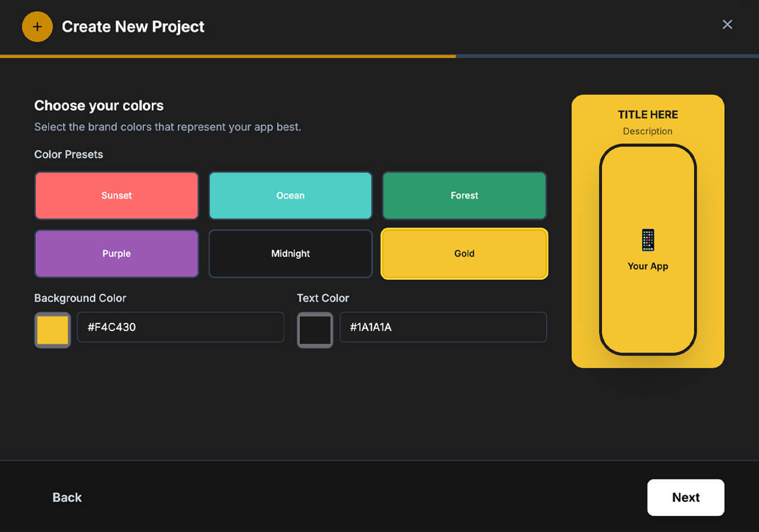Edit the text color hex value #1A1A1A
This screenshot has height=532, width=759.
point(443,327)
